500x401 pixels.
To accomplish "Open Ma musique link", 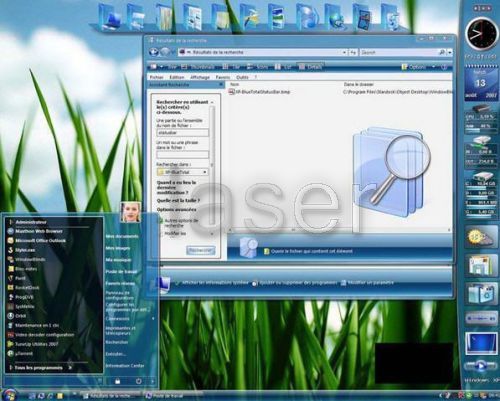I will pyautogui.click(x=118, y=260).
